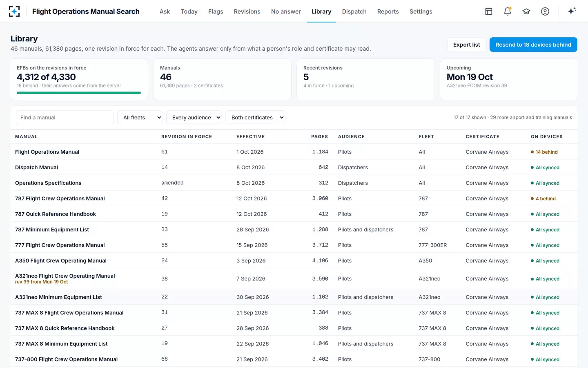
Task: Switch to the No answer tab
Action: [x=286, y=11]
